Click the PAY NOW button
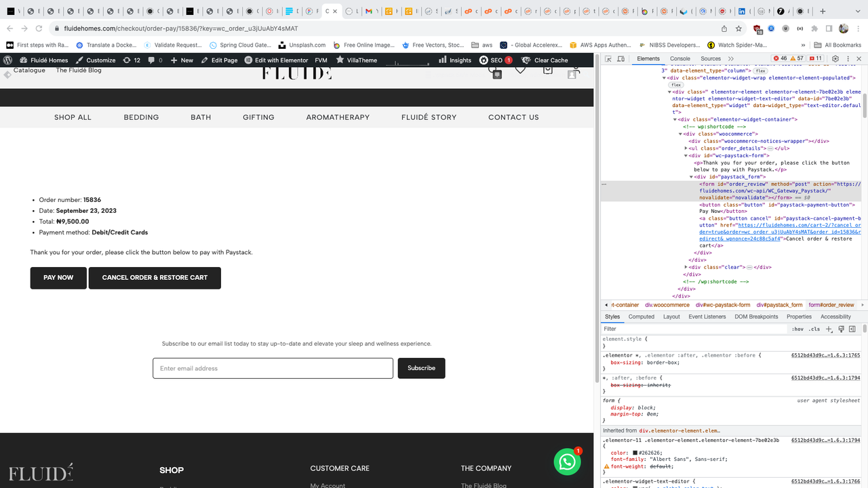Viewport: 868px width, 488px height. point(58,277)
